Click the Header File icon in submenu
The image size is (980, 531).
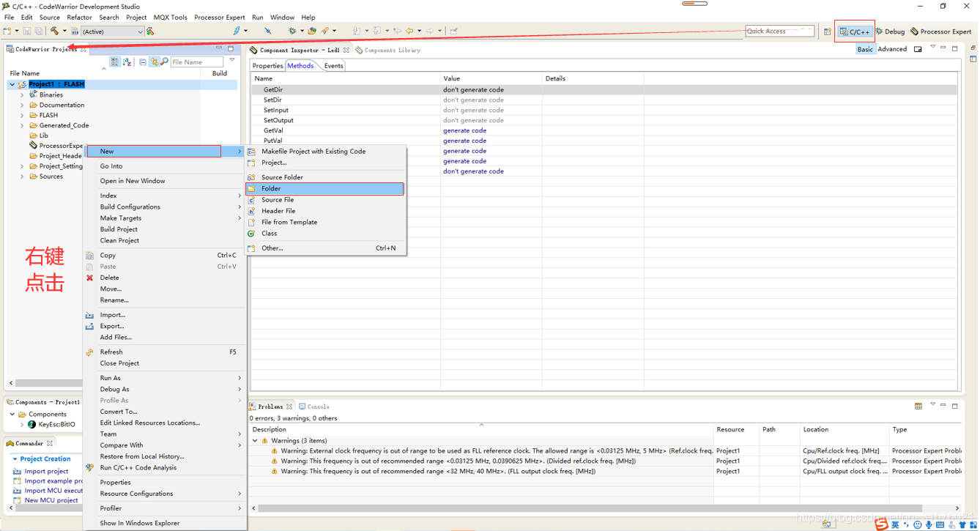point(251,211)
